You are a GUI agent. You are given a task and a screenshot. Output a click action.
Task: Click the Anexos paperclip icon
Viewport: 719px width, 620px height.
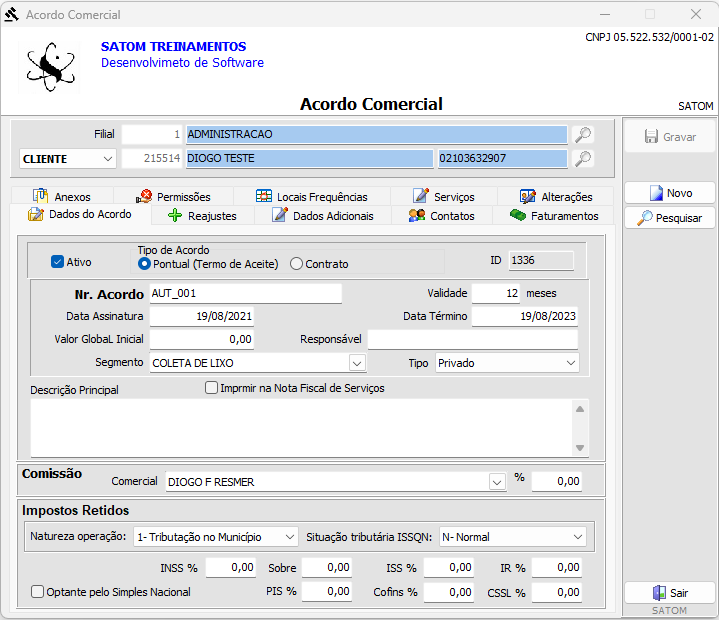pos(40,197)
